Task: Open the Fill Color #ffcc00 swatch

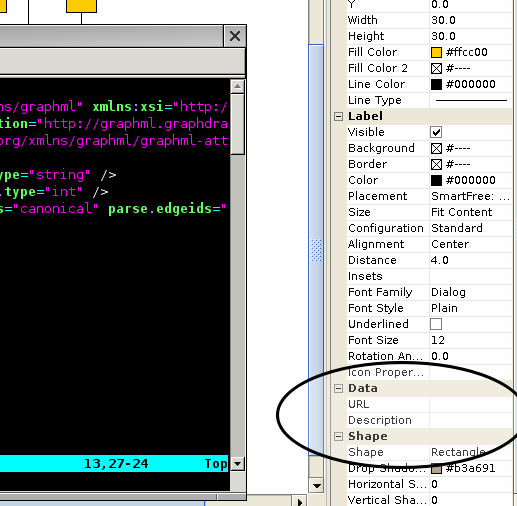Action: (436, 52)
